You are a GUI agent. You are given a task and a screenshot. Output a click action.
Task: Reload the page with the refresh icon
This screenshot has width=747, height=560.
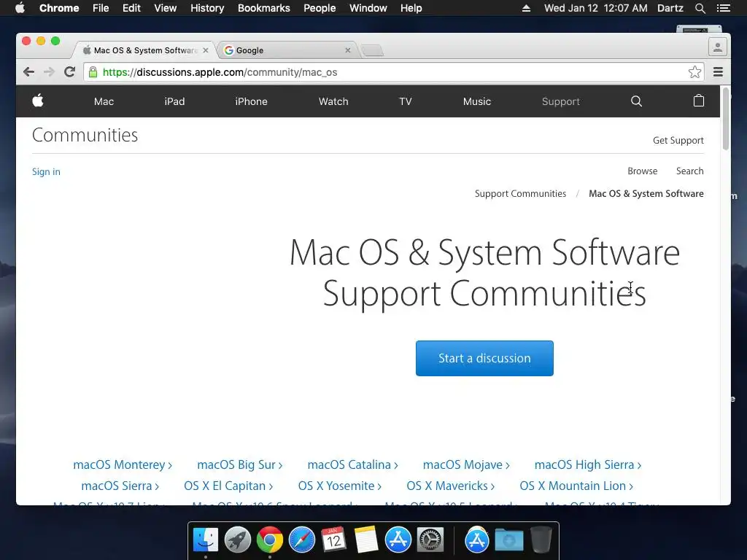pyautogui.click(x=69, y=72)
